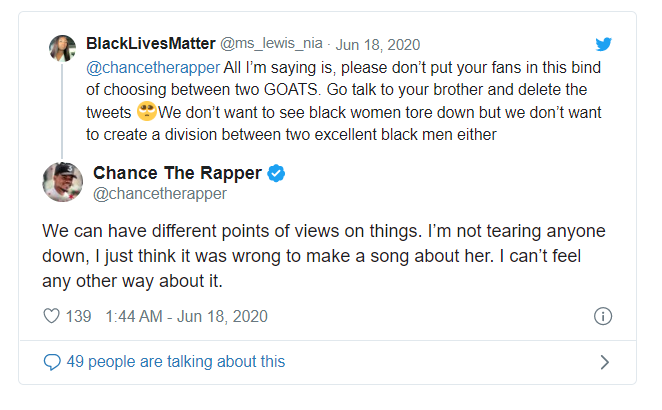662x410 pixels.
Task: Expand replies with the right chevron
Action: [603, 362]
